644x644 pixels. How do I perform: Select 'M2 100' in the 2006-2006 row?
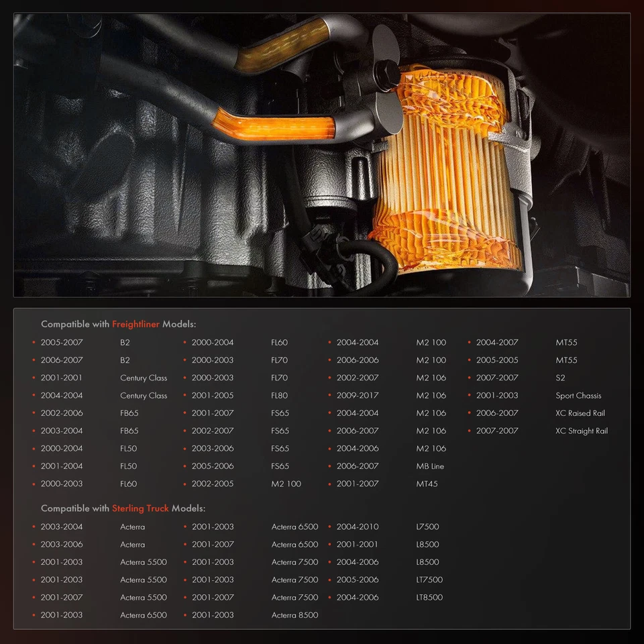click(x=431, y=360)
